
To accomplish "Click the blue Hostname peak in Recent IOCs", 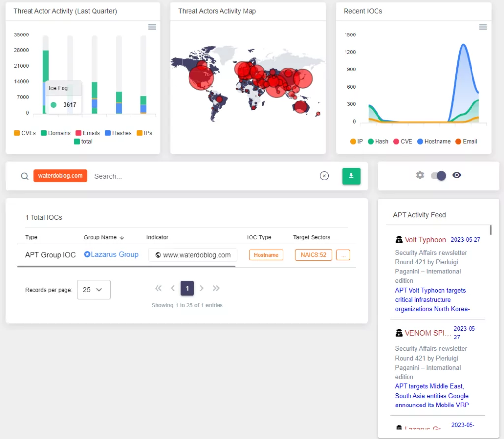I will tap(463, 45).
